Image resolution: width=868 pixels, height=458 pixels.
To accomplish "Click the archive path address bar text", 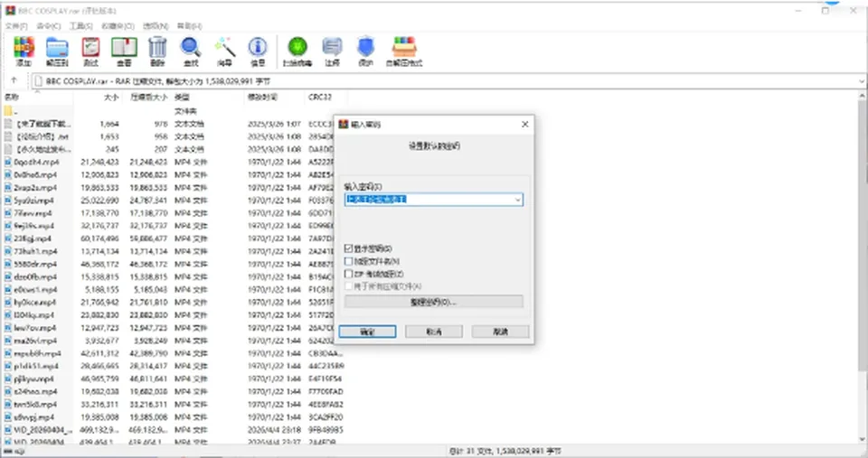I will pos(158,81).
